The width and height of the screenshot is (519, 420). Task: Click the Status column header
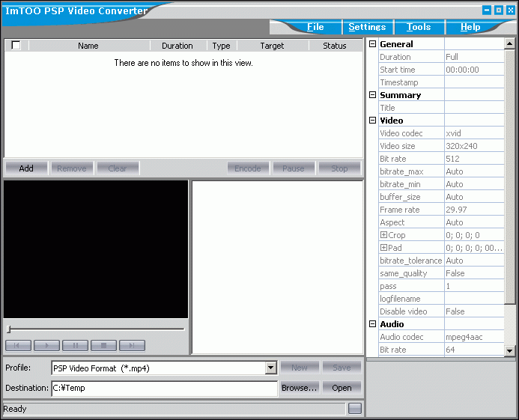(x=335, y=46)
